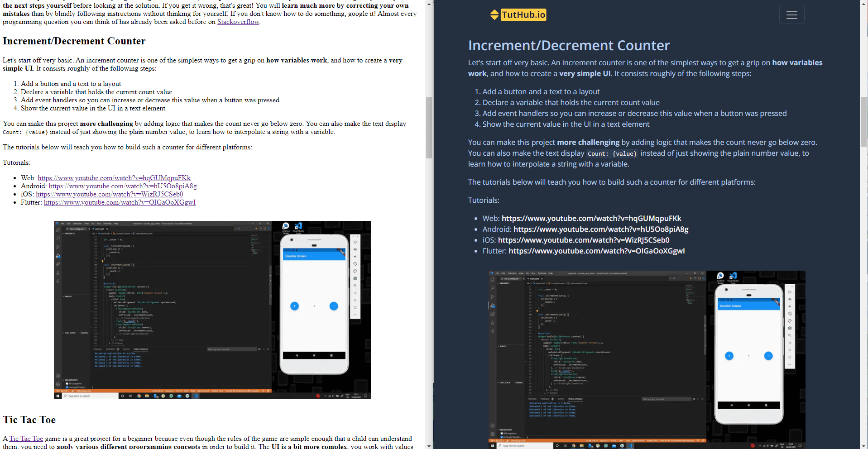Image resolution: width=868 pixels, height=449 pixels.
Task: Toggle the speaker icon in the system tray
Action: 333,396
